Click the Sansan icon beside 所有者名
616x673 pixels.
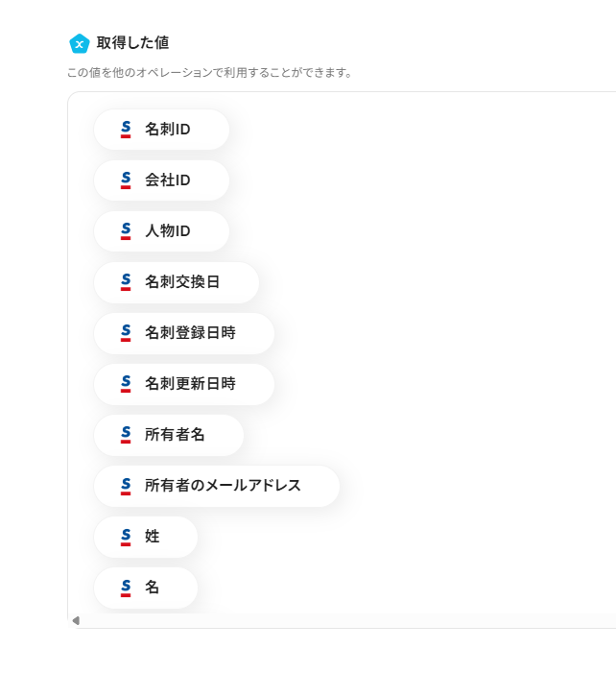[126, 435]
